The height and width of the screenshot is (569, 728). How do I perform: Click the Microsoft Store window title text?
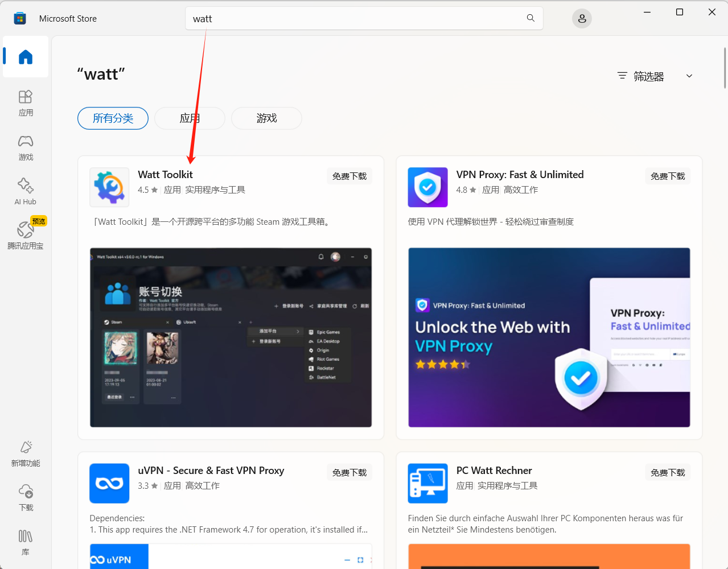pos(68,19)
